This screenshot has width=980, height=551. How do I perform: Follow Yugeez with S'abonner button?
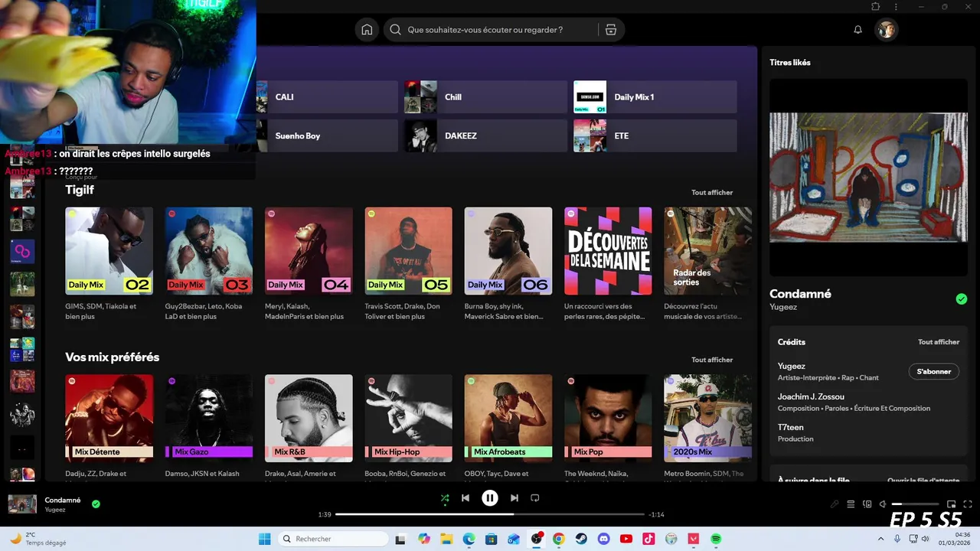coord(933,371)
